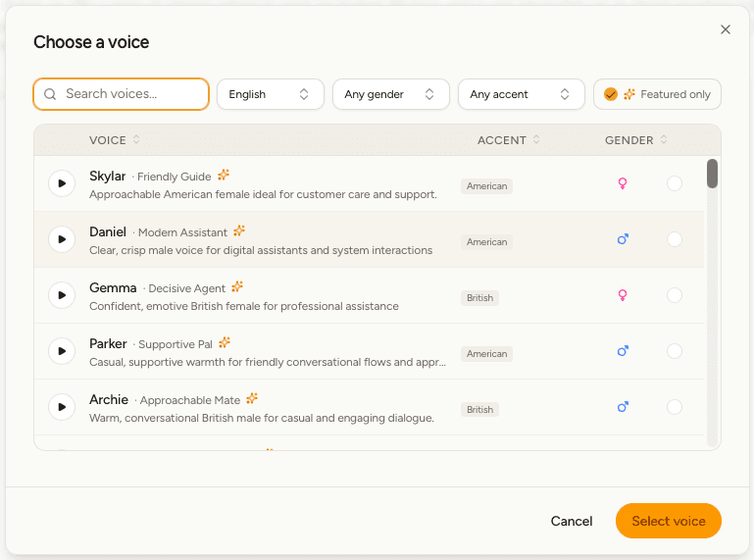Click the female gender icon for Gemma

pos(623,295)
